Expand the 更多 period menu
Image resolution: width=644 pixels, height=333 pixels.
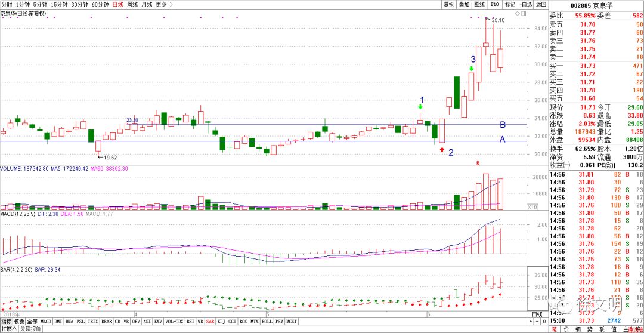pyautogui.click(x=164, y=5)
